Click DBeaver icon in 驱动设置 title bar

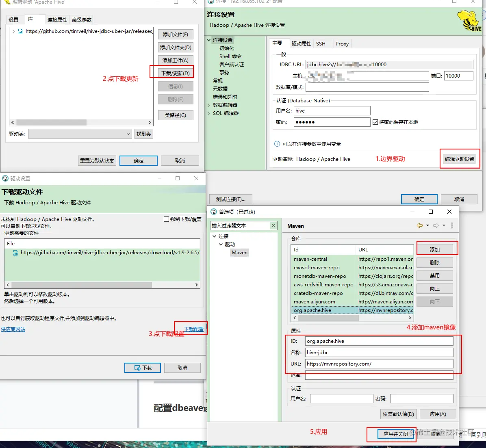tap(5, 178)
